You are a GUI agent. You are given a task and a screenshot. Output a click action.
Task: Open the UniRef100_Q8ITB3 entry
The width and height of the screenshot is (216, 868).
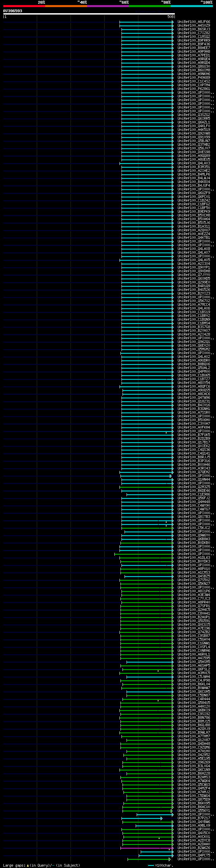coord(194,517)
